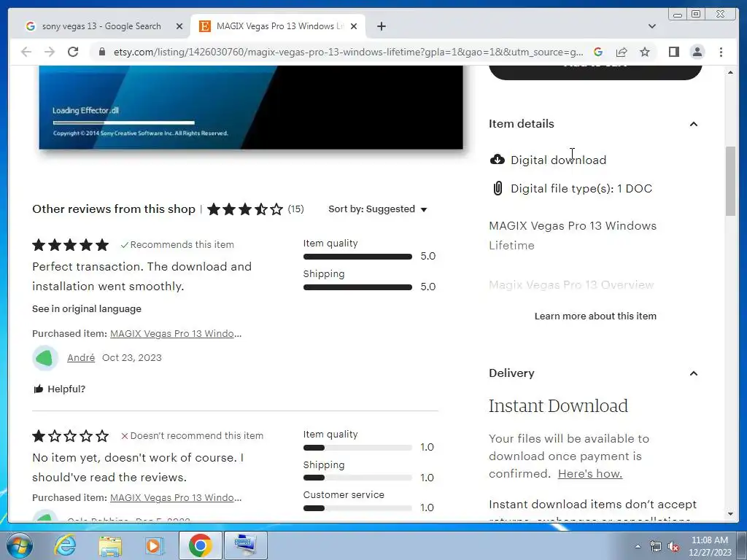Open the Chrome profile avatar
Viewport: 747px width, 560px height.
click(x=697, y=52)
